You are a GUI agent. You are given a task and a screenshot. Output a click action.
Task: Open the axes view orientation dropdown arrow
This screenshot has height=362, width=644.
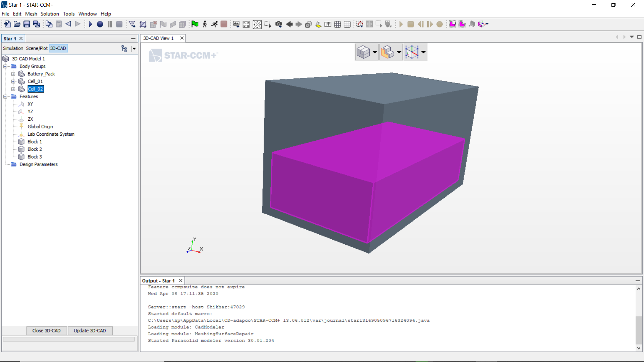pos(423,52)
